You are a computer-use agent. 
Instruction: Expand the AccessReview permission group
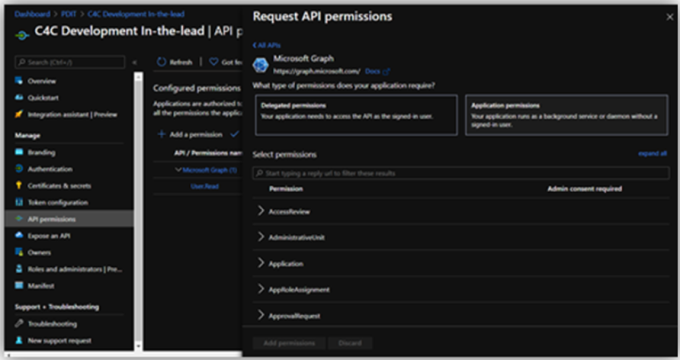[261, 211]
